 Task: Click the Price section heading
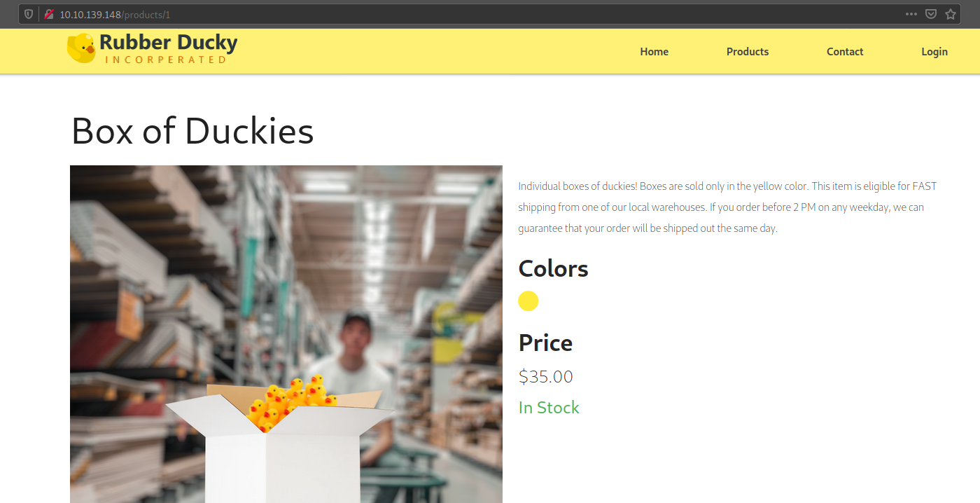pyautogui.click(x=545, y=343)
